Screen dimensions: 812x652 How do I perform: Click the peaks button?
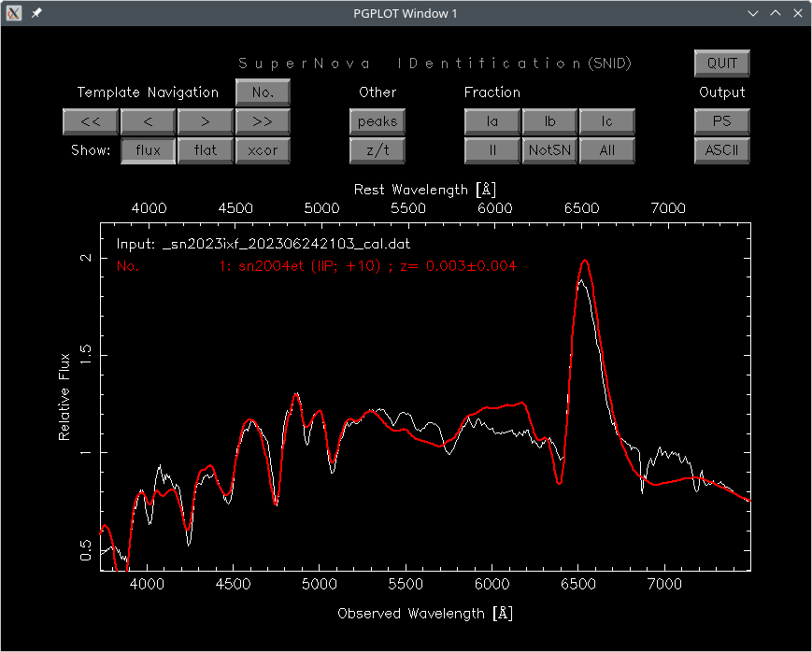coord(377,121)
